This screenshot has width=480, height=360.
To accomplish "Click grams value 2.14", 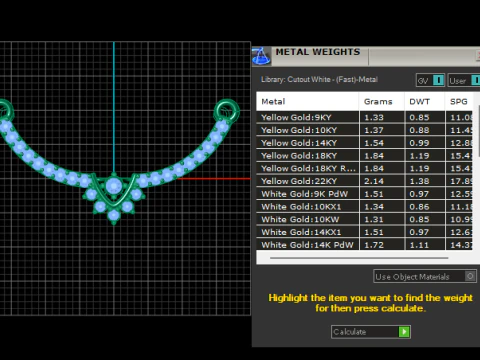I will coord(374,181).
